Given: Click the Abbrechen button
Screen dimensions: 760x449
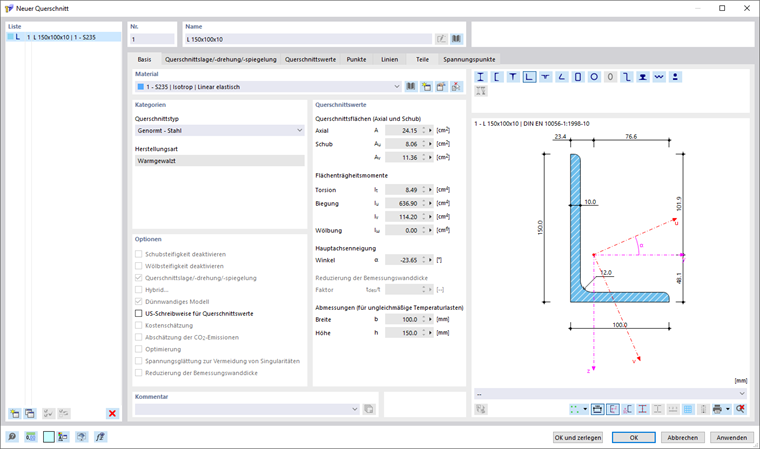Looking at the screenshot, I should coord(682,437).
